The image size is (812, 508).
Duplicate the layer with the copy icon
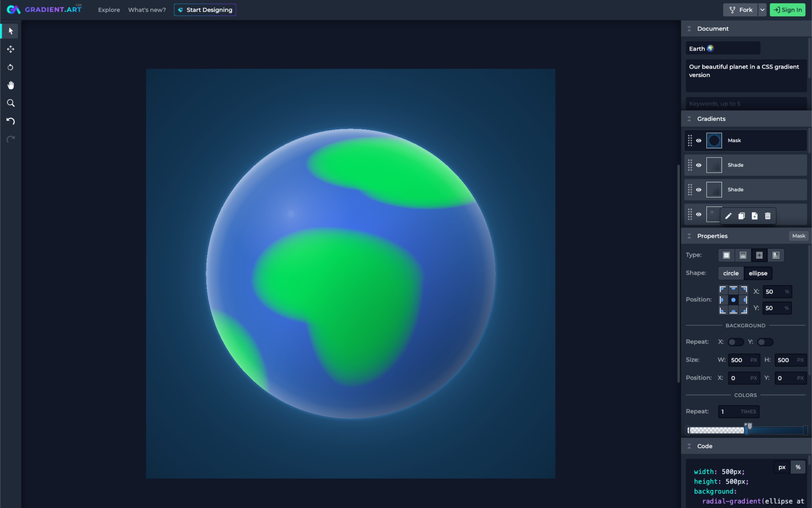(x=742, y=216)
